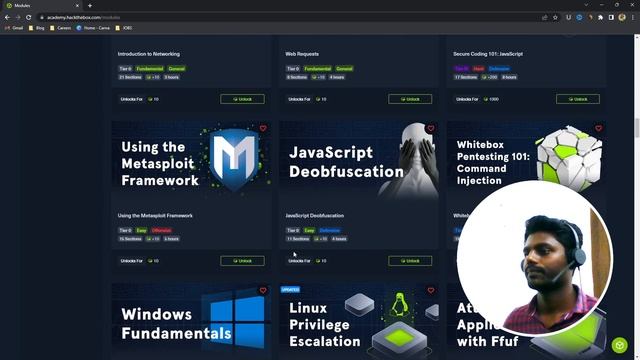640x360 pixels.
Task: Open the JOBS bookmarks folder
Action: click(x=124, y=28)
